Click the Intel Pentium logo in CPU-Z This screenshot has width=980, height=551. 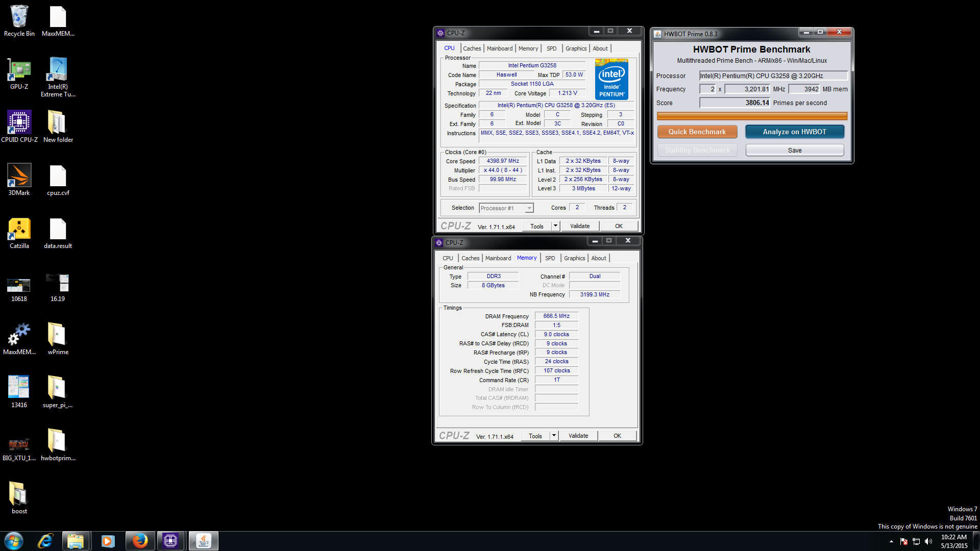click(611, 80)
